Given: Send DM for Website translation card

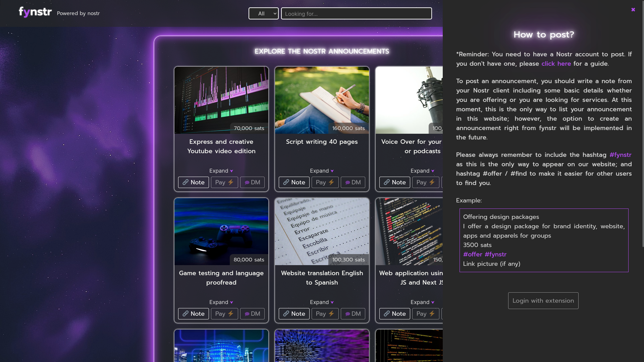Looking at the screenshot, I should (x=353, y=314).
